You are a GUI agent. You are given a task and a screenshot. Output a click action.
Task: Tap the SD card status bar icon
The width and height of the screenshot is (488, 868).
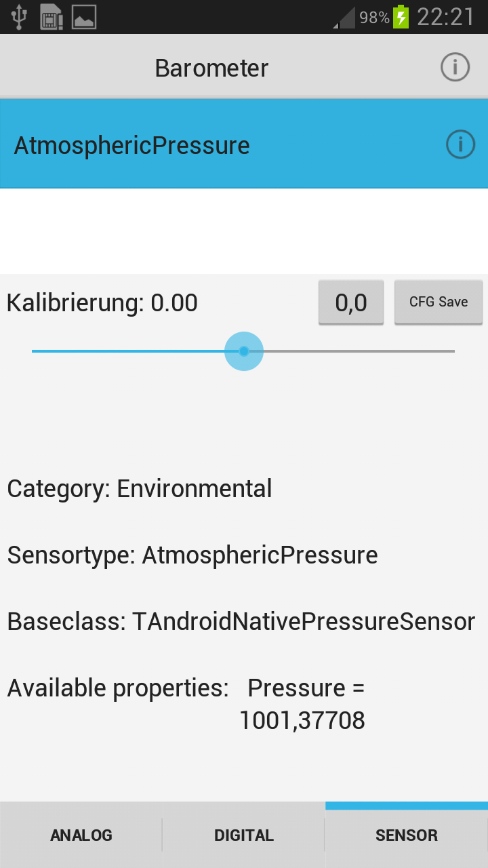(x=52, y=17)
